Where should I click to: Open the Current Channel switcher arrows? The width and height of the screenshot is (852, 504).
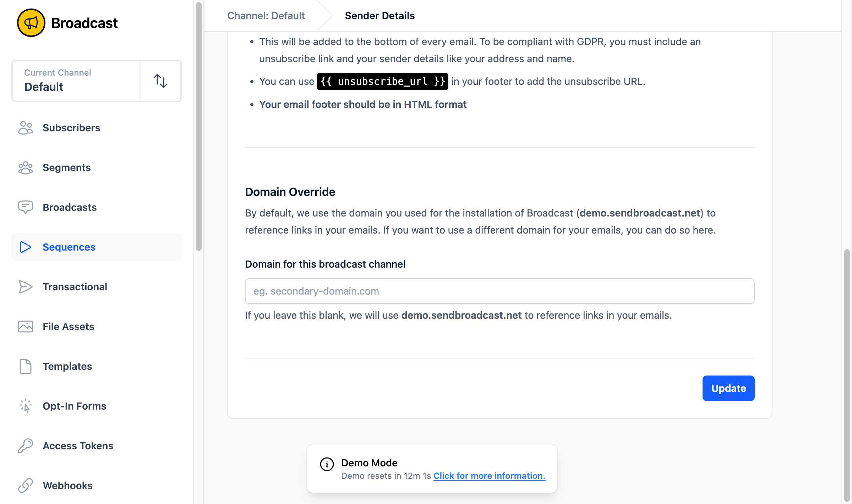point(160,81)
